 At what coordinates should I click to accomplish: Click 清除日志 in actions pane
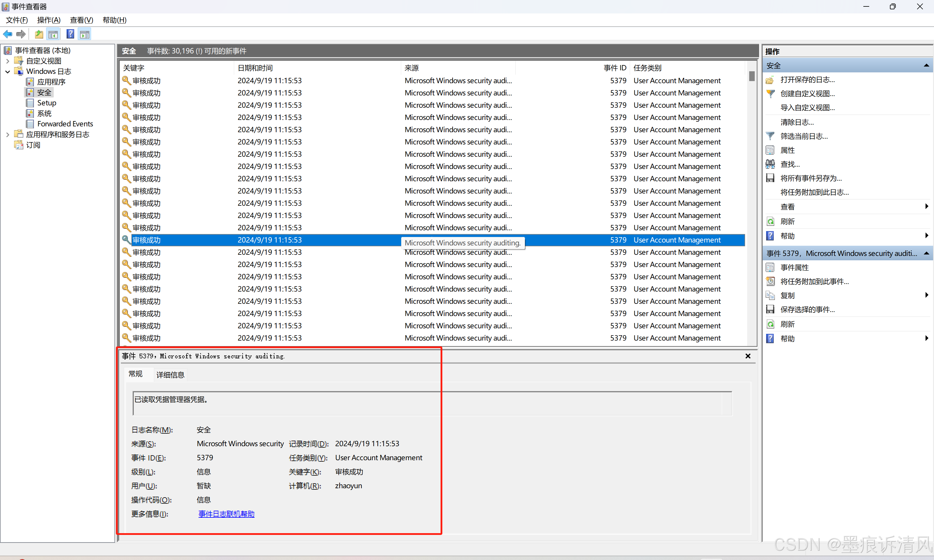[x=797, y=122]
